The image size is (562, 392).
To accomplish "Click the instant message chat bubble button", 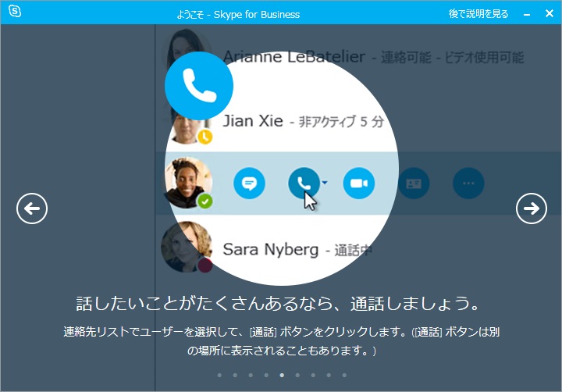I will [249, 183].
